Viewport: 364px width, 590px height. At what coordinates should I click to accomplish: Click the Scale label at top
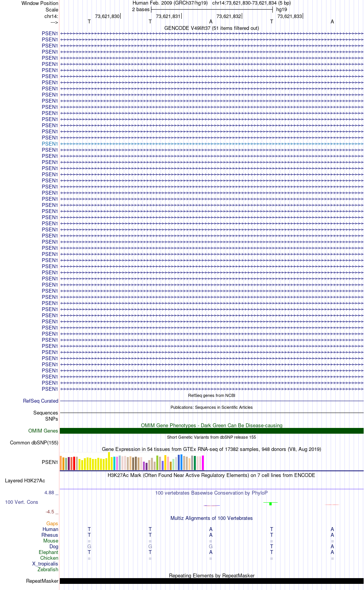tap(52, 10)
